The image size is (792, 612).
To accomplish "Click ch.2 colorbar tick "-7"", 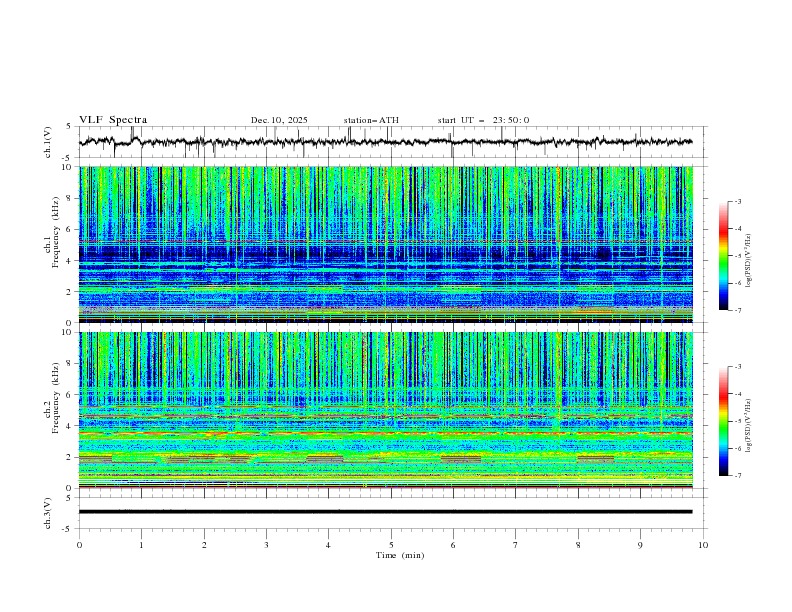I will 738,475.
